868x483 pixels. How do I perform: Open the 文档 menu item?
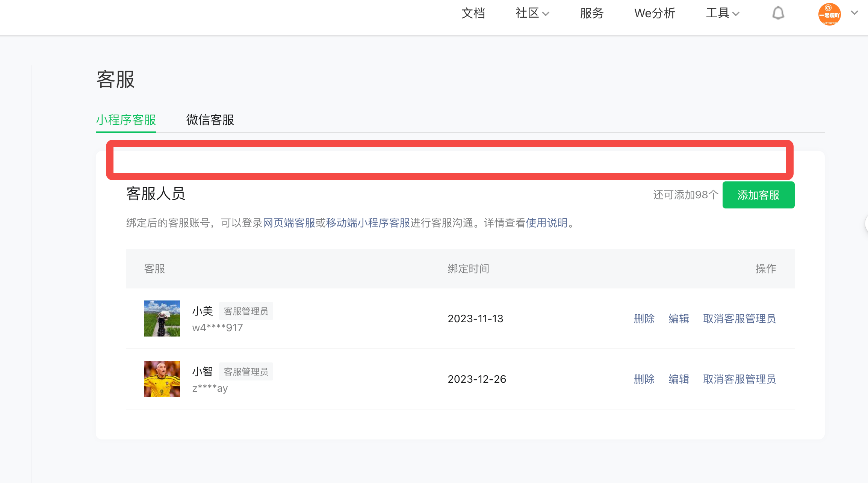point(473,14)
